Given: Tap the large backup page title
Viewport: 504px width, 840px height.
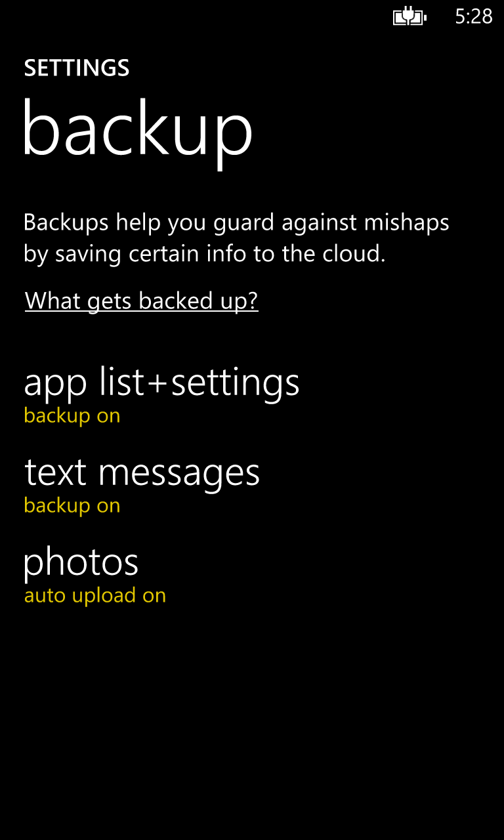Looking at the screenshot, I should [138, 131].
